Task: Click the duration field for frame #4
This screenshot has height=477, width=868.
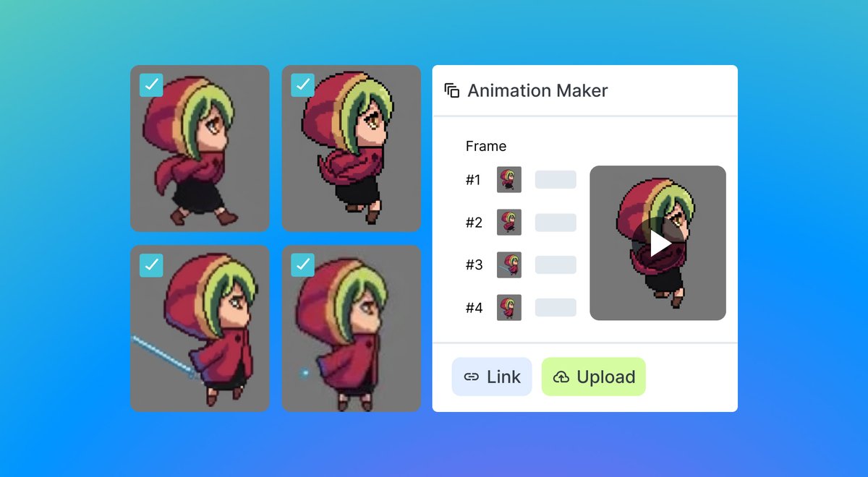Action: 556,307
